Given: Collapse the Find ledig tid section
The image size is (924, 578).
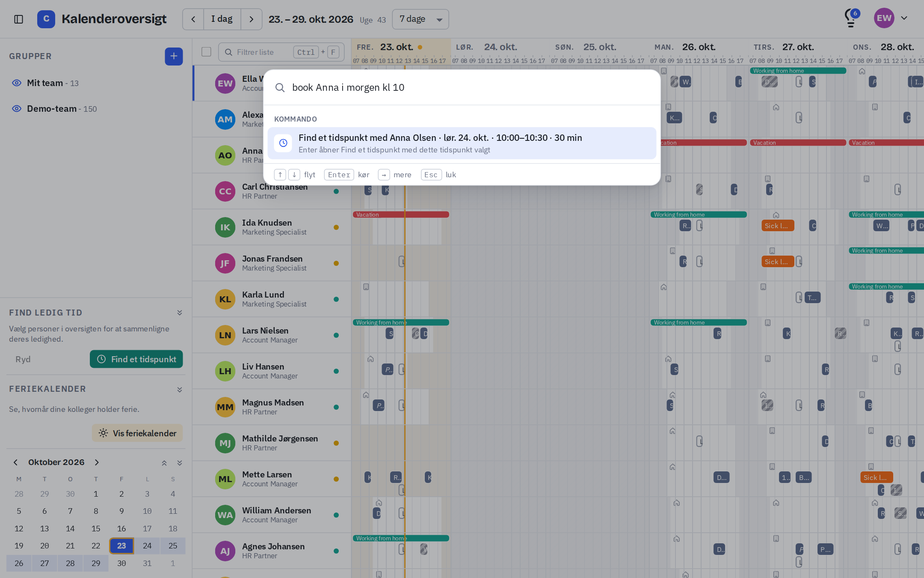Looking at the screenshot, I should pyautogui.click(x=180, y=313).
